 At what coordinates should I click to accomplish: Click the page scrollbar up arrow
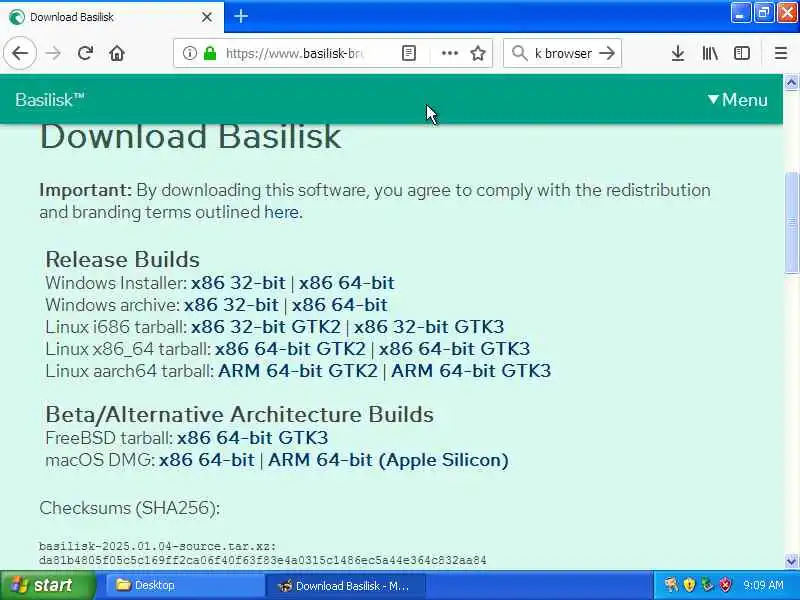(791, 82)
